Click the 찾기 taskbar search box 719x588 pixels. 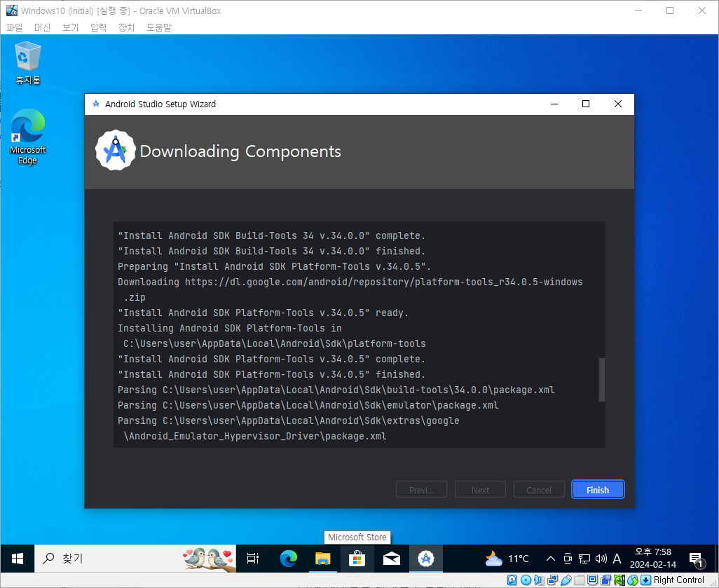click(135, 558)
